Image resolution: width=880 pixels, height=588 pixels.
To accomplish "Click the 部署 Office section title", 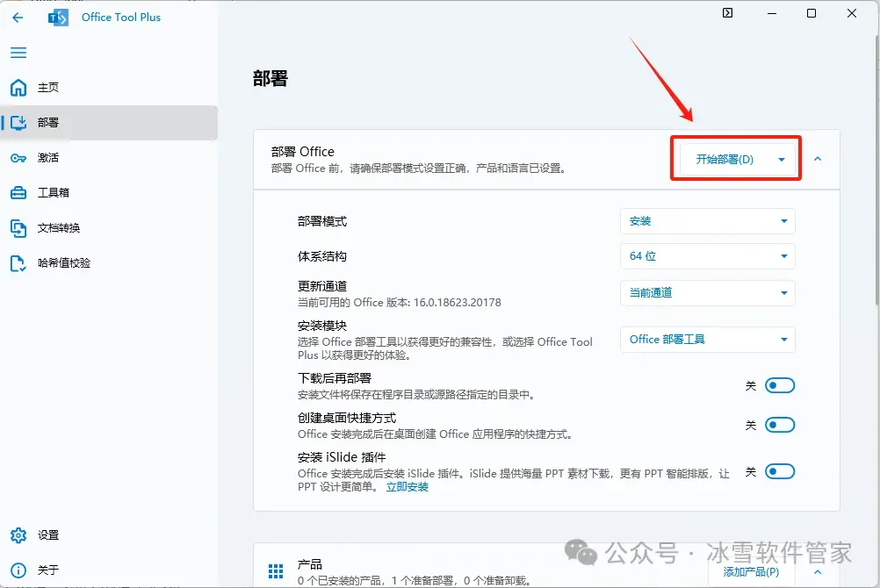I will click(x=302, y=152).
